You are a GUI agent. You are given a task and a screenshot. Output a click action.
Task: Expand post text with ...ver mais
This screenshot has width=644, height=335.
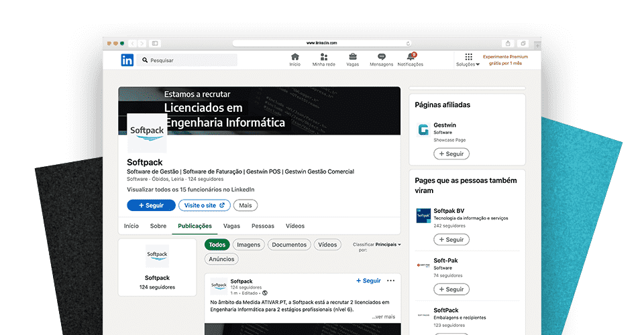tap(384, 317)
